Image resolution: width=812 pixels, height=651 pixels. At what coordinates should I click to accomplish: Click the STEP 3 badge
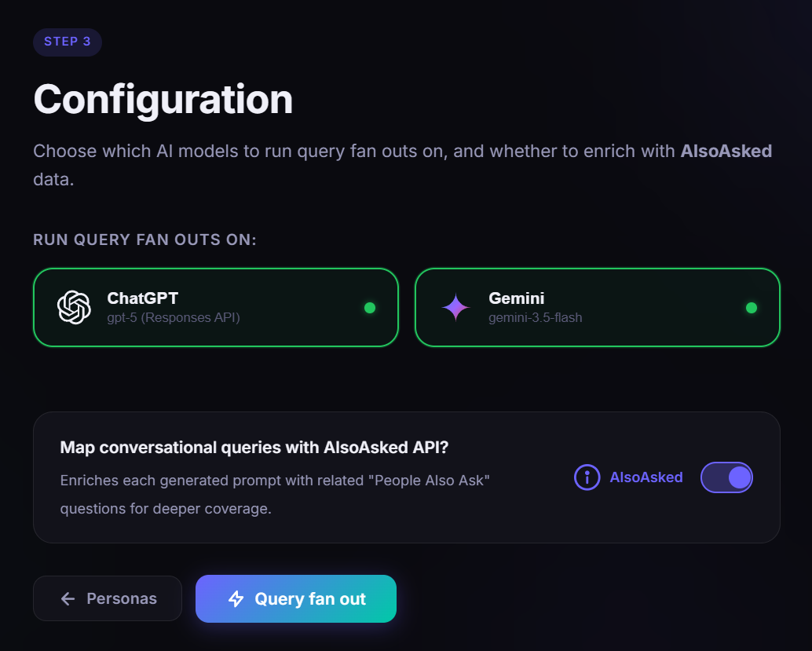pos(68,42)
